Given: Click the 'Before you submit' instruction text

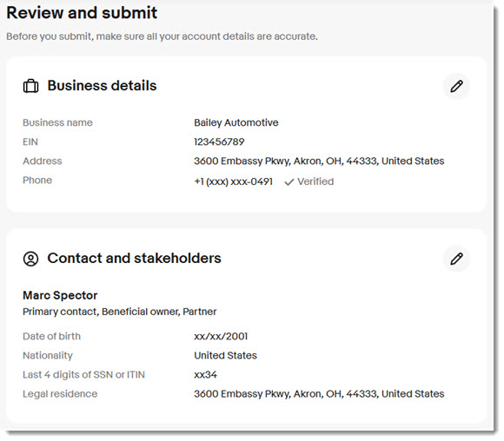Looking at the screenshot, I should pyautogui.click(x=162, y=36).
